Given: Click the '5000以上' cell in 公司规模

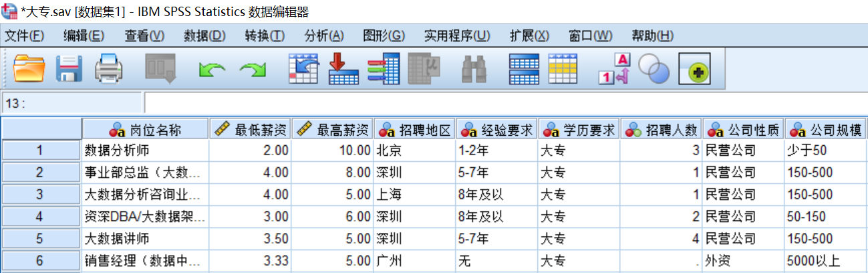Looking at the screenshot, I should coord(826,261).
